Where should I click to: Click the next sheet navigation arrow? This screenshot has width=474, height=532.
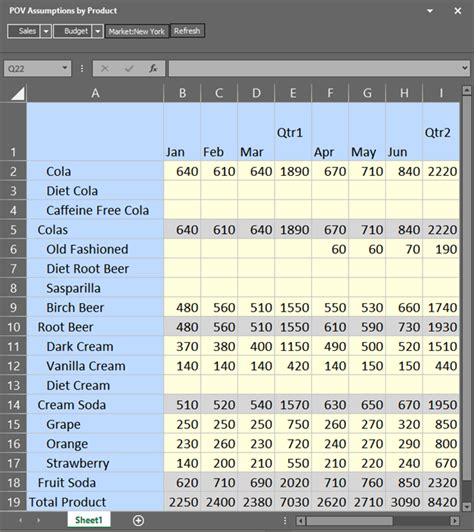(x=38, y=520)
